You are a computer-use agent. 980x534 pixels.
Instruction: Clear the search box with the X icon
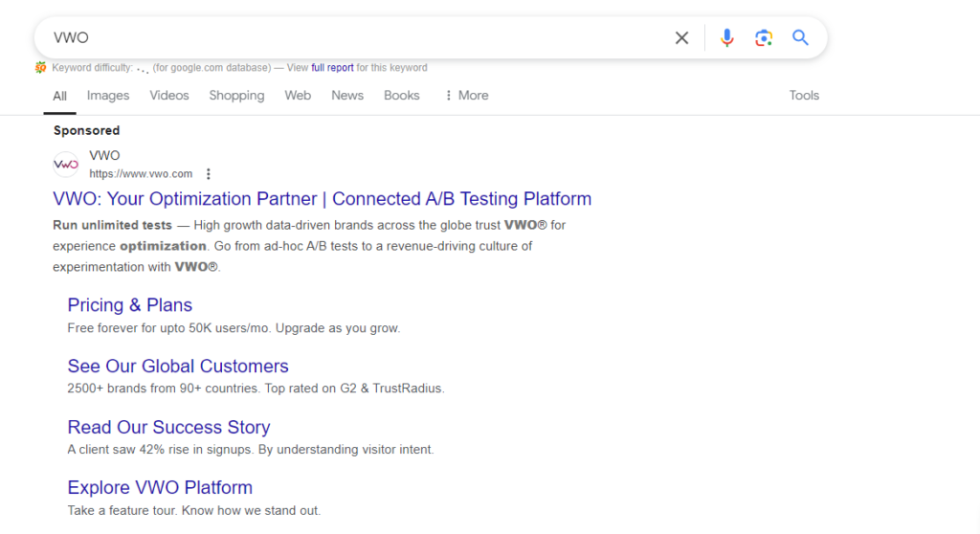(x=681, y=38)
